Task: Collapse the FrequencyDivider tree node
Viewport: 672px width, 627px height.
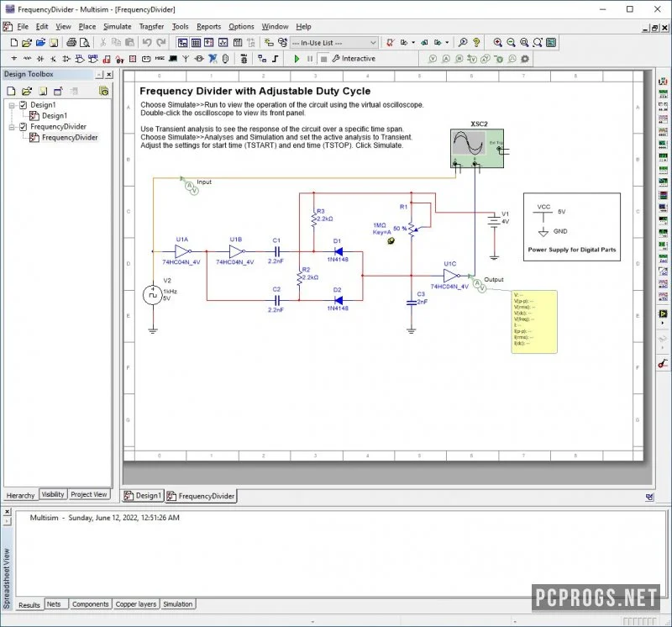Action: [12, 127]
